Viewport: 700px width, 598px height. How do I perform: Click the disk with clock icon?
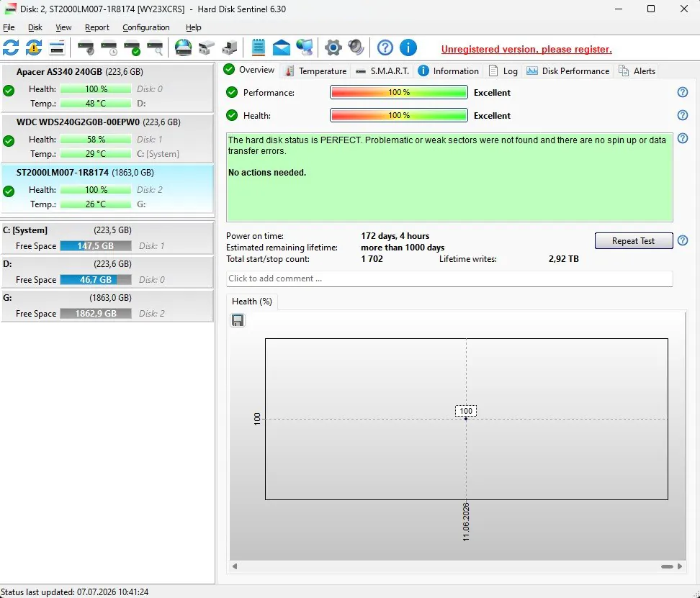coord(109,47)
